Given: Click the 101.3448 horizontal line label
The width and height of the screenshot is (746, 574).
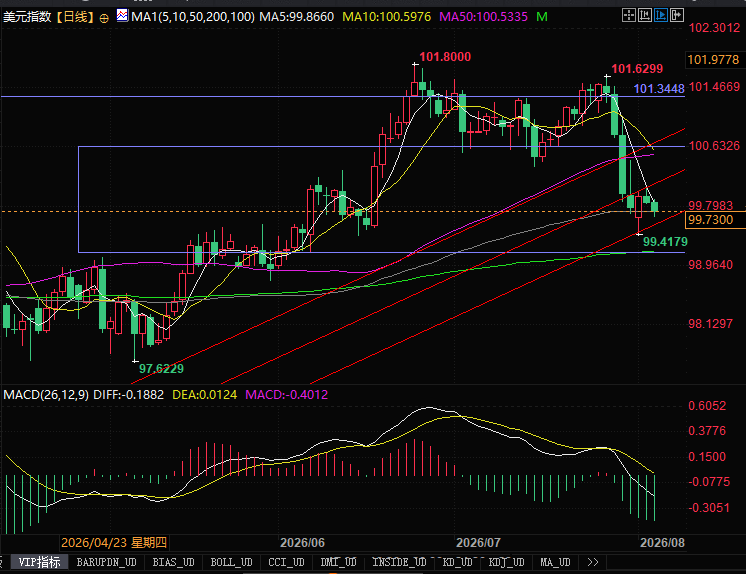Looking at the screenshot, I should pos(659,89).
